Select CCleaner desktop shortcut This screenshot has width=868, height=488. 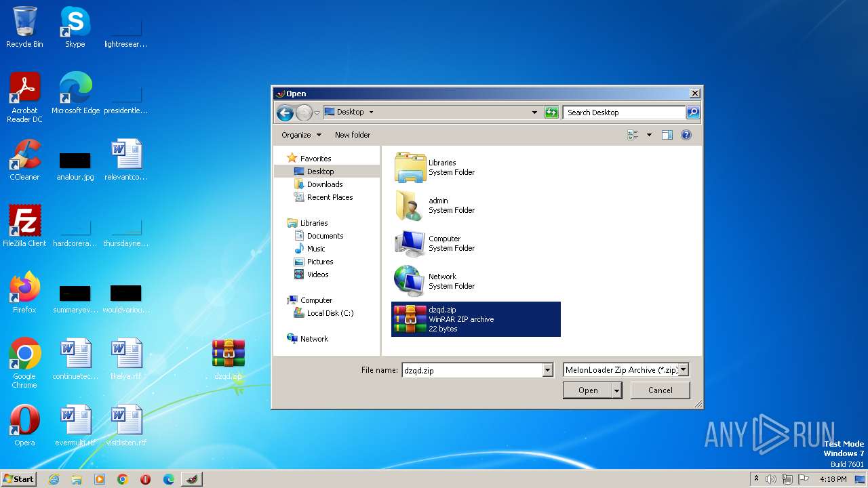click(24, 160)
